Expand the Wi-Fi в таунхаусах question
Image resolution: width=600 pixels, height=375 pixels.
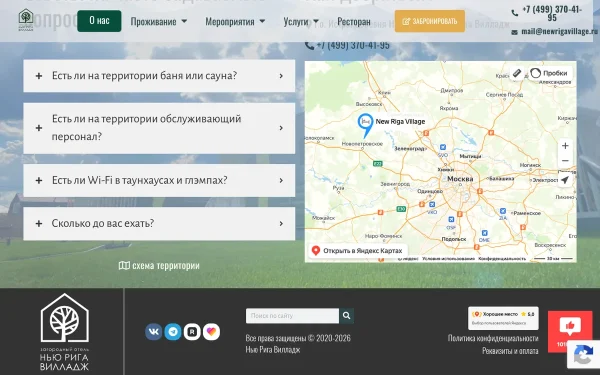(159, 180)
